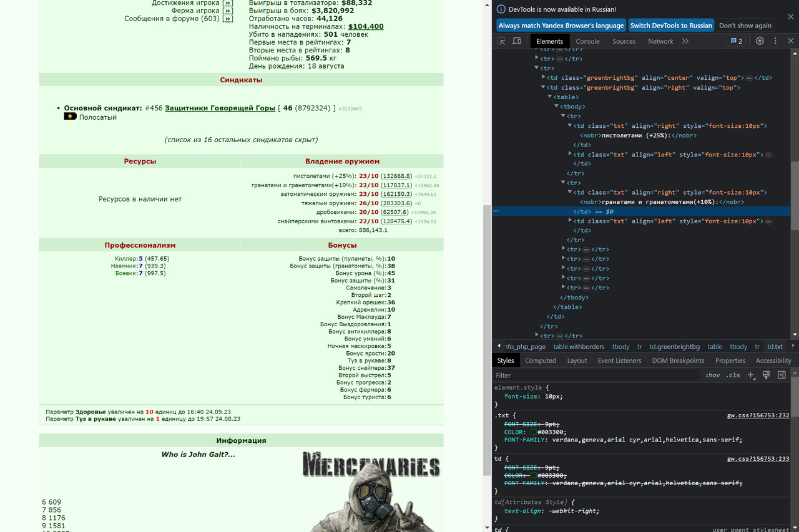Click Switch DevTools to Russian button

[x=671, y=26]
